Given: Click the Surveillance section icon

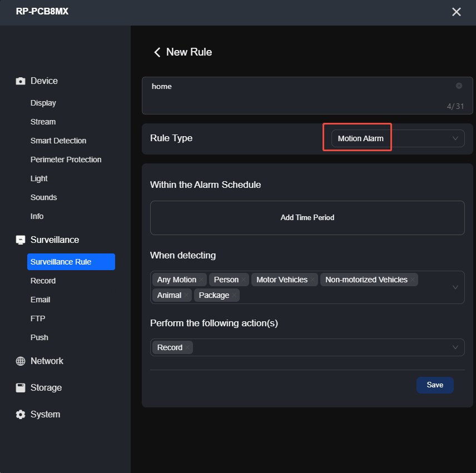Looking at the screenshot, I should 19,240.
